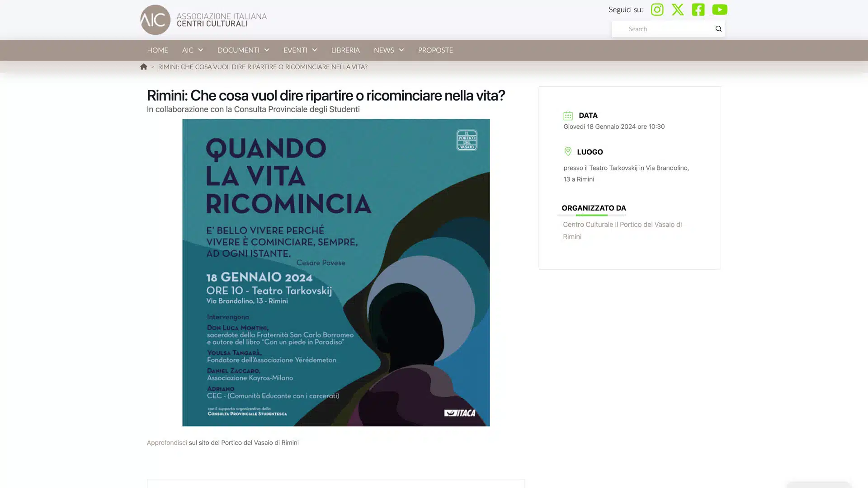Image resolution: width=868 pixels, height=488 pixels.
Task: Click the home breadcrumb icon
Action: [x=144, y=67]
